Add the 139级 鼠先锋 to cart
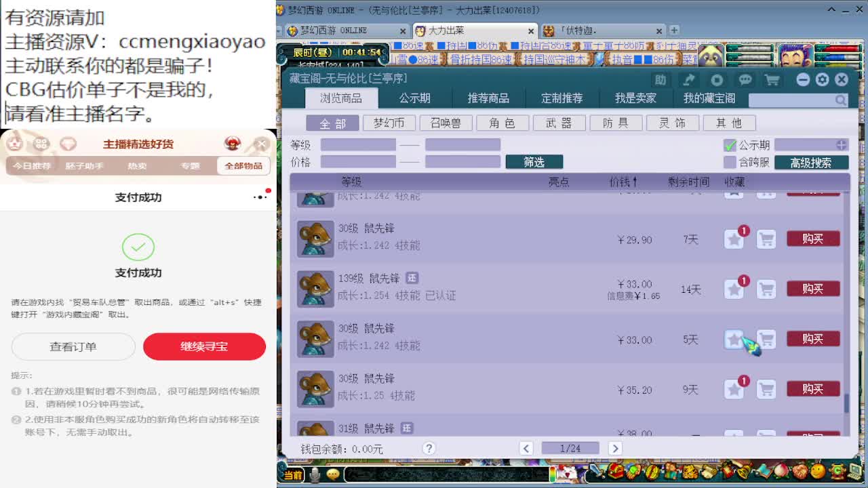The width and height of the screenshot is (868, 488). [x=766, y=289]
